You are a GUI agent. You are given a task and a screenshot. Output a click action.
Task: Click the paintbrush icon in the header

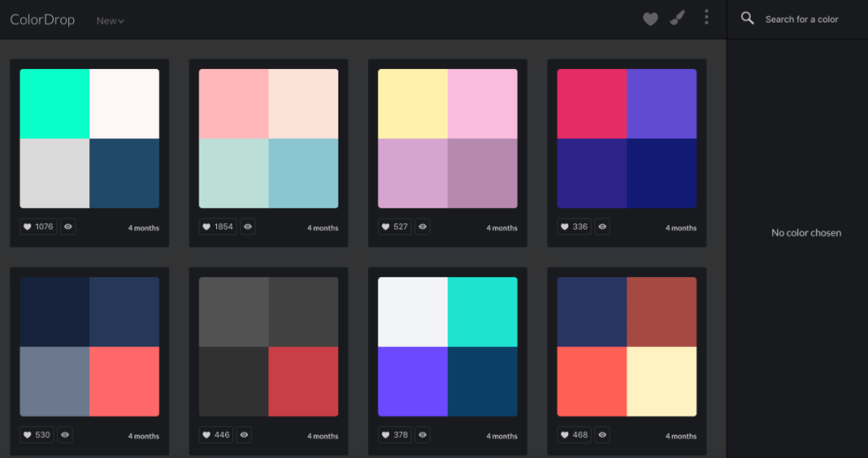677,18
